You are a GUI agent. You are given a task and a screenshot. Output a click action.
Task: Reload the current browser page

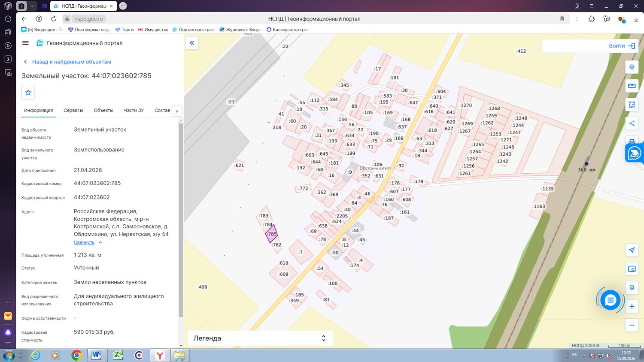[54, 19]
